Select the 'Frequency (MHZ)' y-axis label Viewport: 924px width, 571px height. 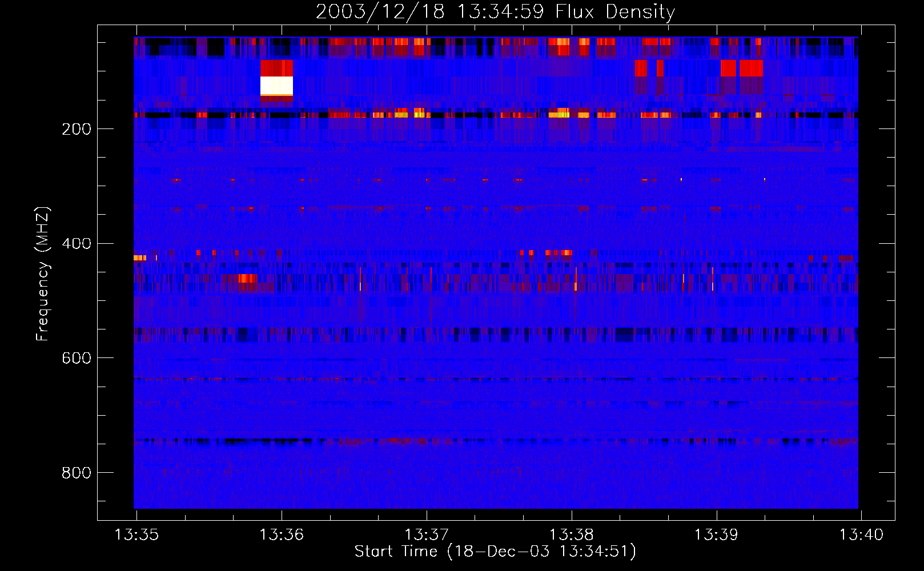42,274
